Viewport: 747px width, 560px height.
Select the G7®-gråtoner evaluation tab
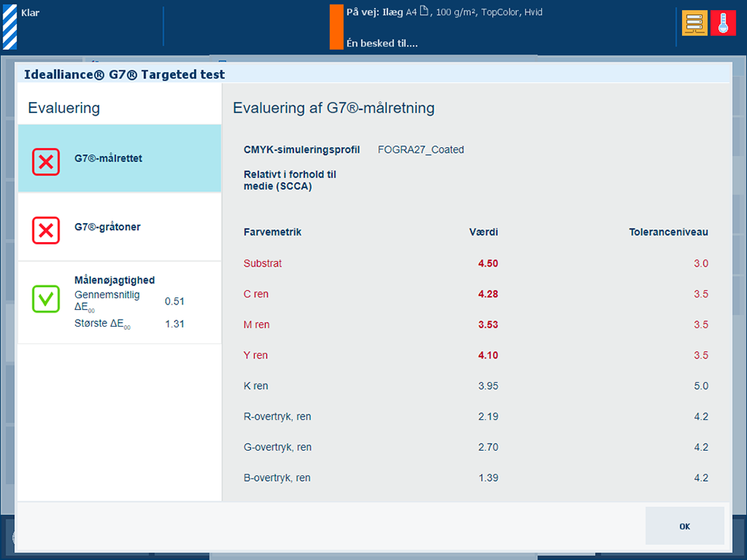click(x=119, y=227)
